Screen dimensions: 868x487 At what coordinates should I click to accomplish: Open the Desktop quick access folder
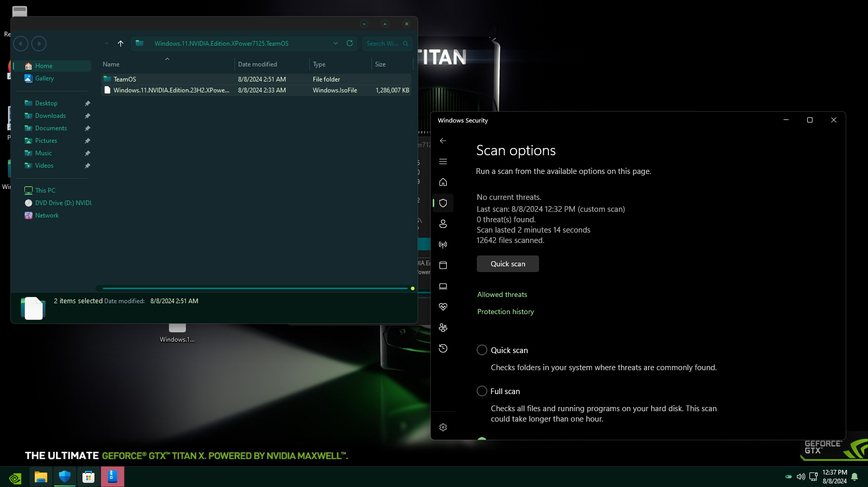point(46,103)
